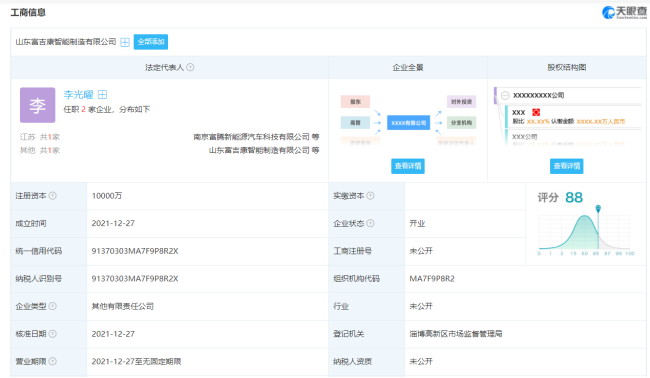Viewport: 650px width, 378px height.
Task: Open 南京富腾新能源汽车科技有限公司 link
Action: coord(252,137)
